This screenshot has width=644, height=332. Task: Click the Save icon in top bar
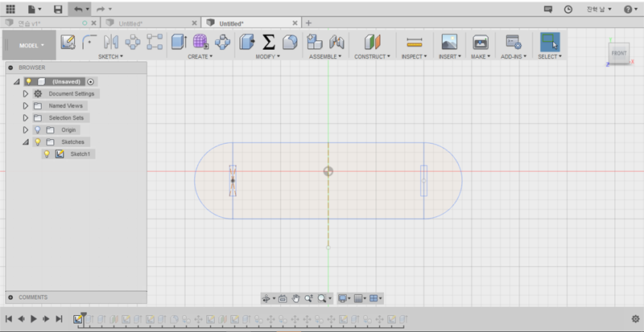click(x=57, y=9)
